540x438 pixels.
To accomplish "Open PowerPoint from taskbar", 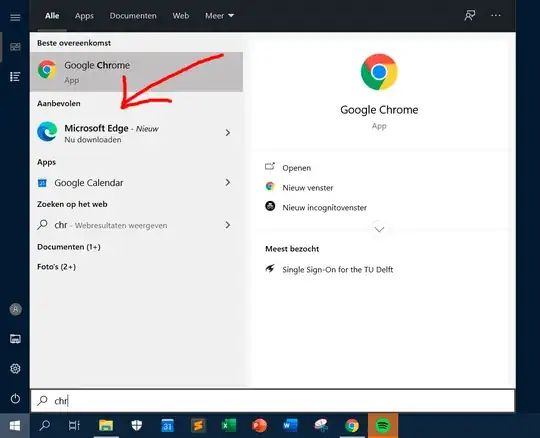I will coord(259,426).
